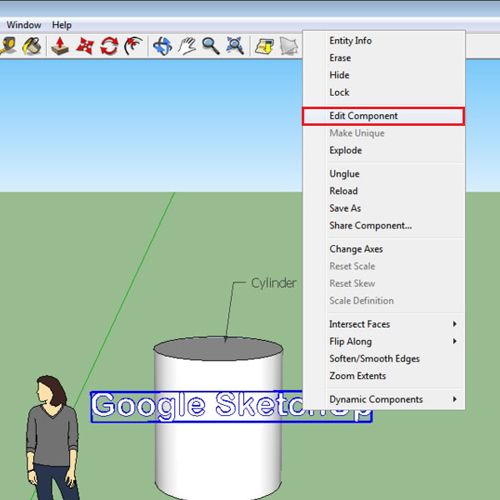This screenshot has height=500, width=500.
Task: Select the Move tool
Action: click(85, 46)
